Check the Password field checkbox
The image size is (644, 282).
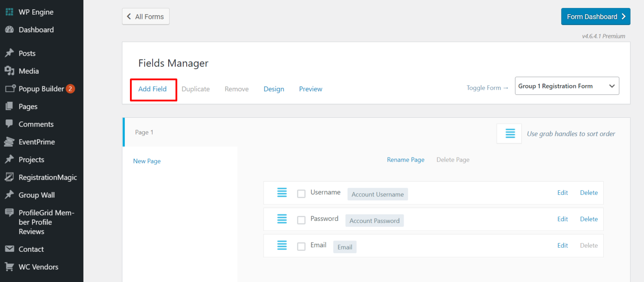point(301,220)
